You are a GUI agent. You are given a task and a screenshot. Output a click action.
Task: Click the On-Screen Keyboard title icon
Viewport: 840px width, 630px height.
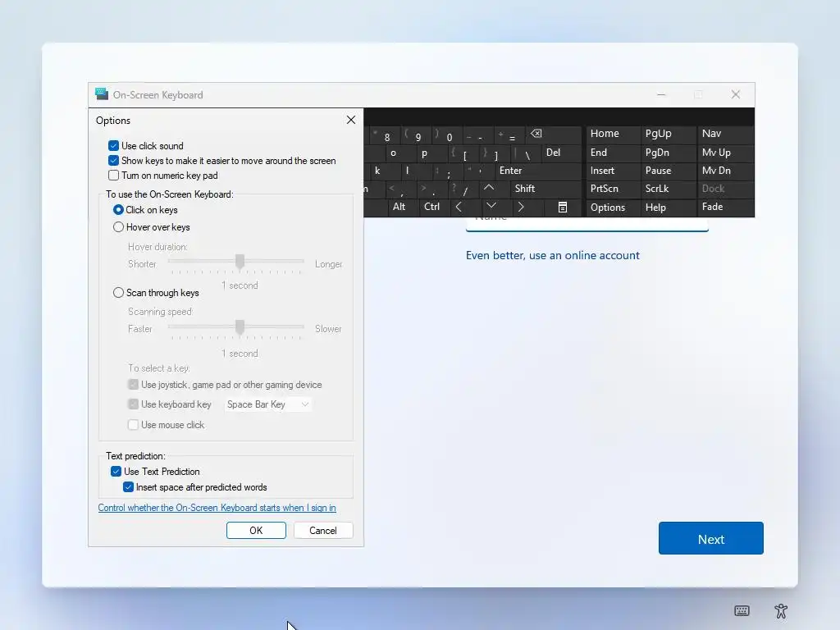click(x=101, y=94)
